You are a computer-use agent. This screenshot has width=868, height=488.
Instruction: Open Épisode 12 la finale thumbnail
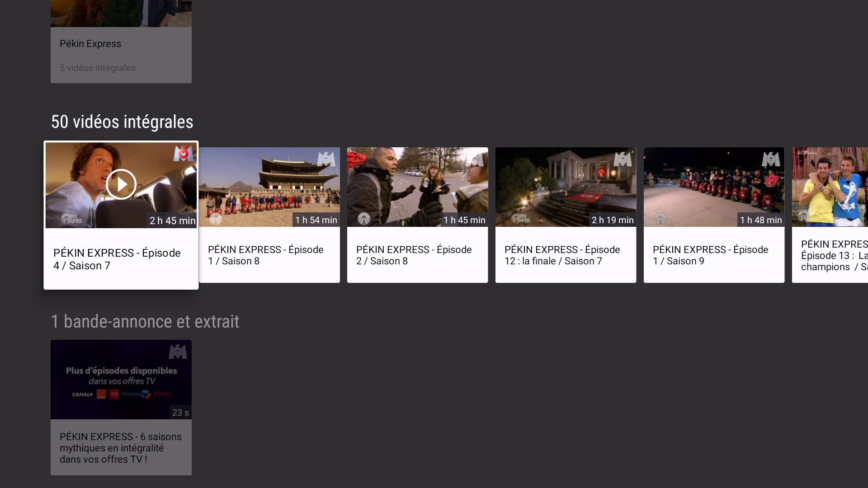tap(566, 187)
